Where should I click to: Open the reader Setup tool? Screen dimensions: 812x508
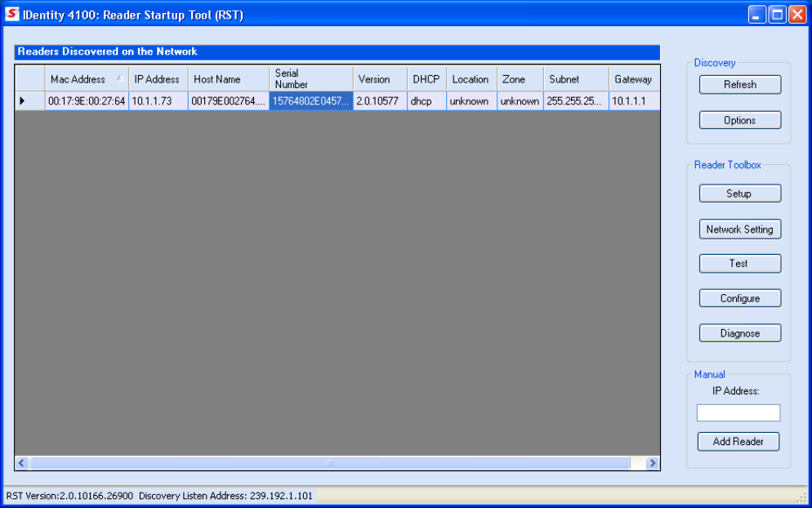coord(739,193)
